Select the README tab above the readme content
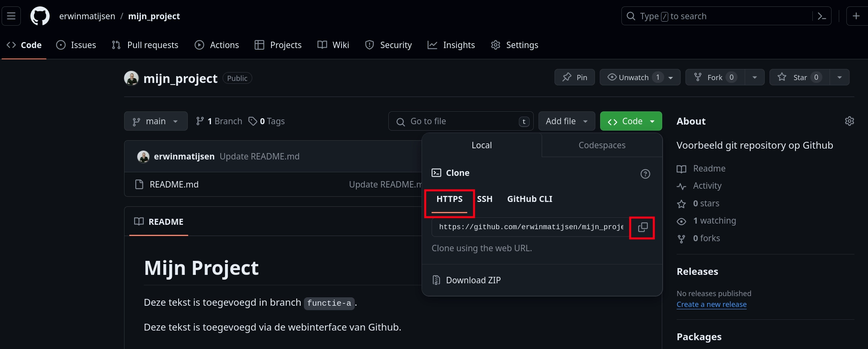 tap(159, 222)
